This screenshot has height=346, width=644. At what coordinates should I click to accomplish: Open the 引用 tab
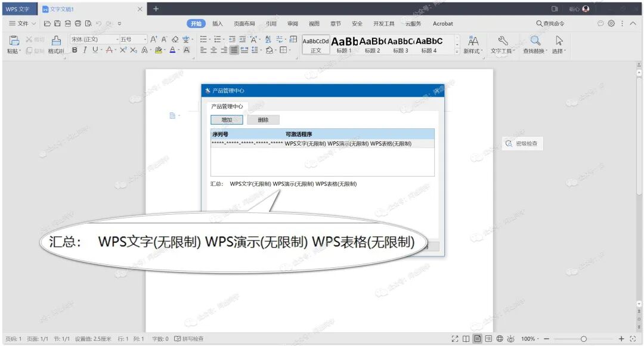click(x=271, y=23)
